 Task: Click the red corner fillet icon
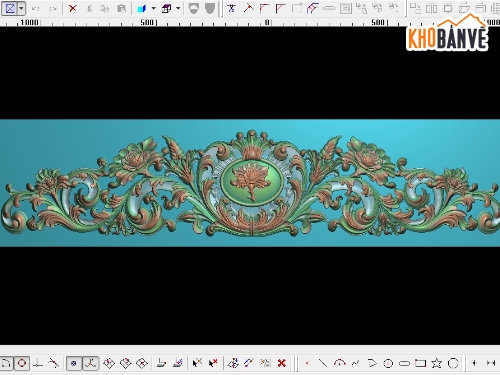pyautogui.click(x=264, y=8)
